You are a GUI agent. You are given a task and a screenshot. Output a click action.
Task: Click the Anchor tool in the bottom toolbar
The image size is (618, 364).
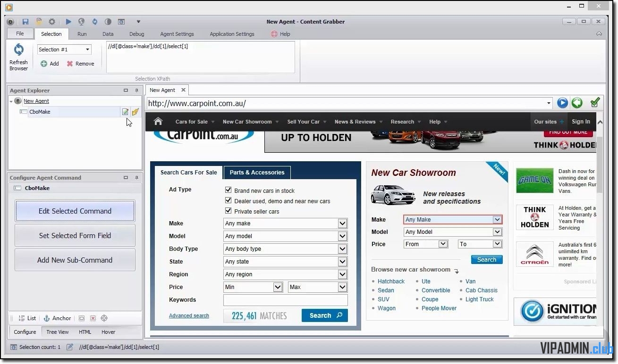57,318
